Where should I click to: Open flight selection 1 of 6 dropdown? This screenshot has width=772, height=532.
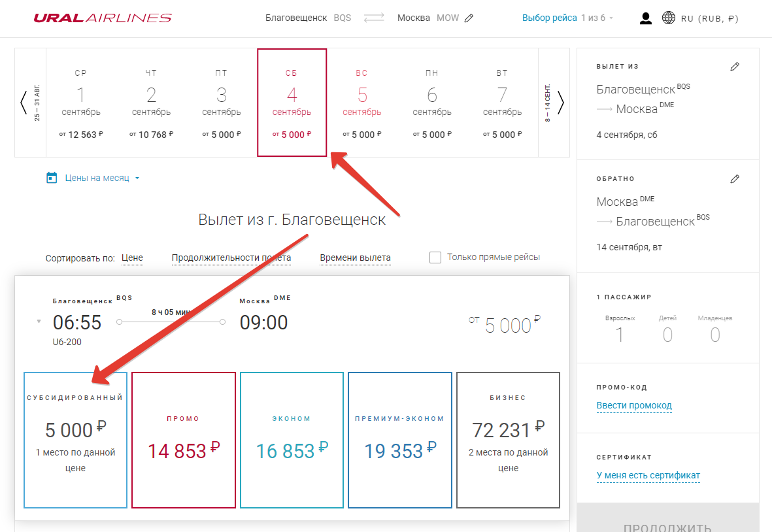click(x=567, y=18)
